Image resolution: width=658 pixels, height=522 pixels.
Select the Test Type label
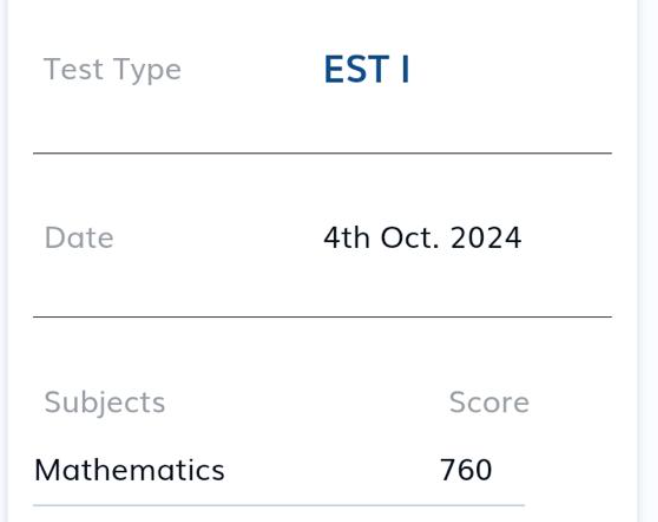(112, 70)
